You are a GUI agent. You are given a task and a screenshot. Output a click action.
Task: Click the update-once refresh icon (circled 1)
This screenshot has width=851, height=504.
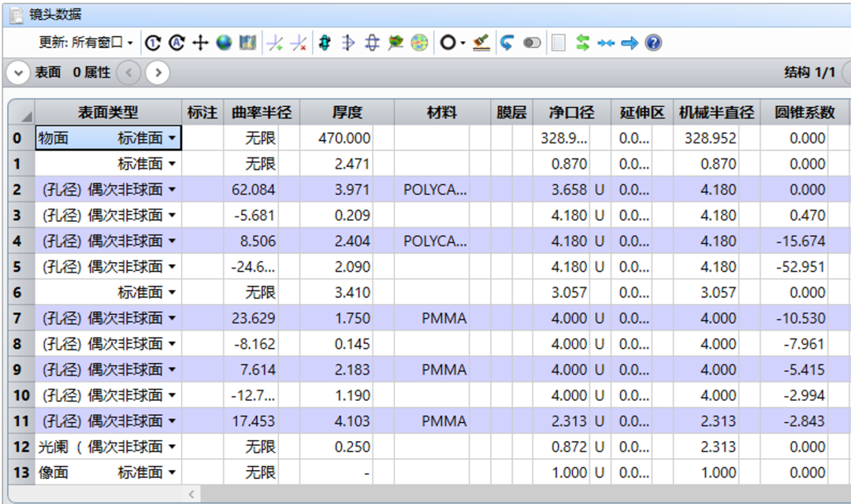point(153,43)
